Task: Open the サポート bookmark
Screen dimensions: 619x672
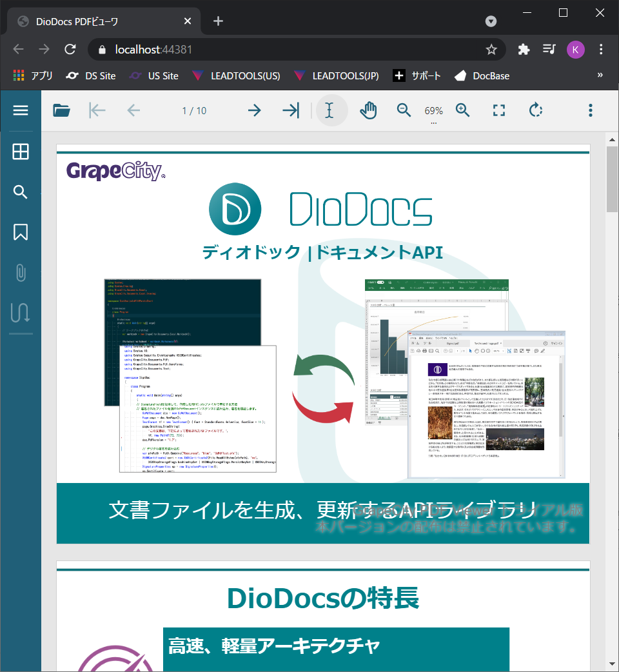Action: [417, 76]
